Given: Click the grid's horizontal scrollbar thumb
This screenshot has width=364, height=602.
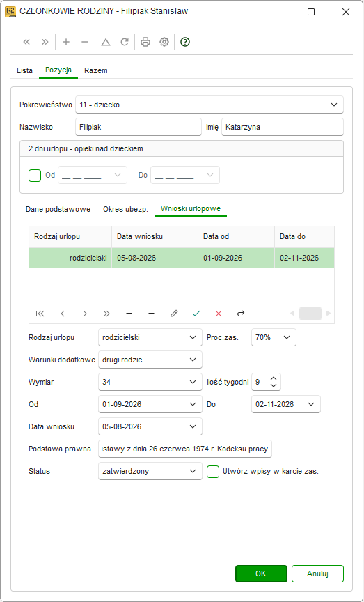Looking at the screenshot, I should 310,314.
